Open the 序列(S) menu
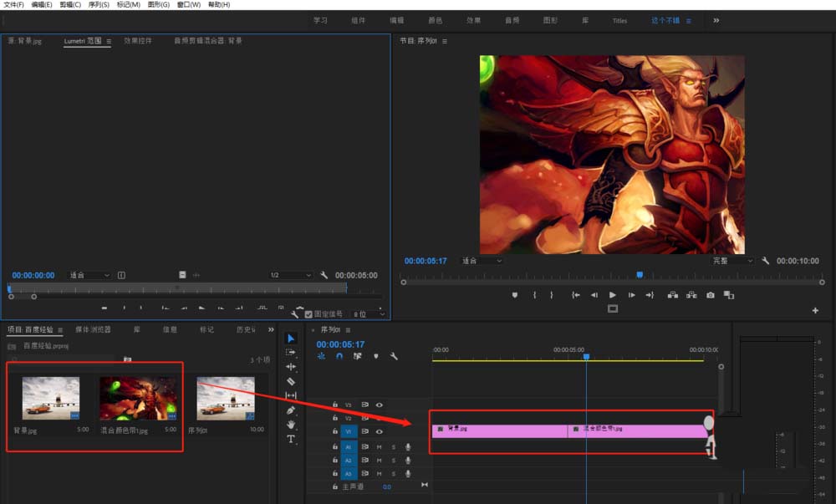 point(99,4)
